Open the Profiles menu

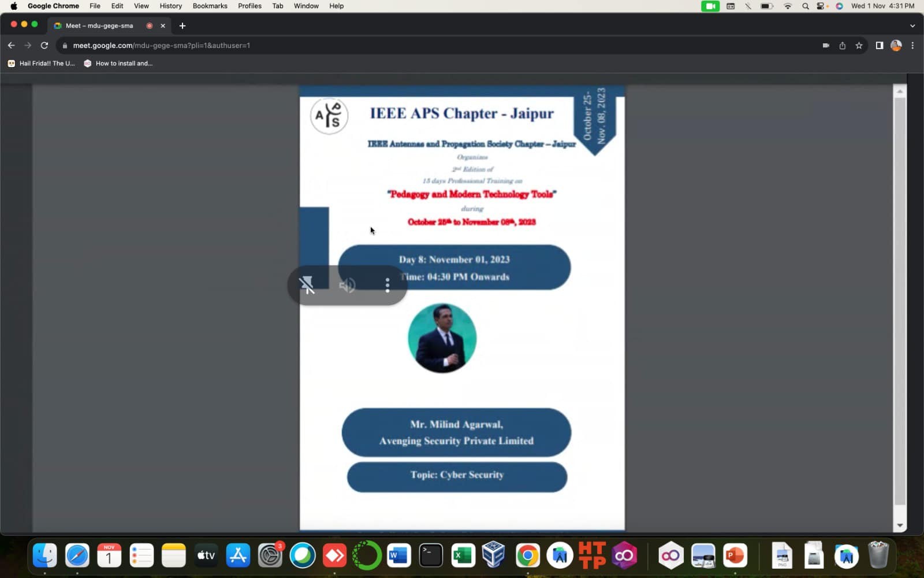249,6
